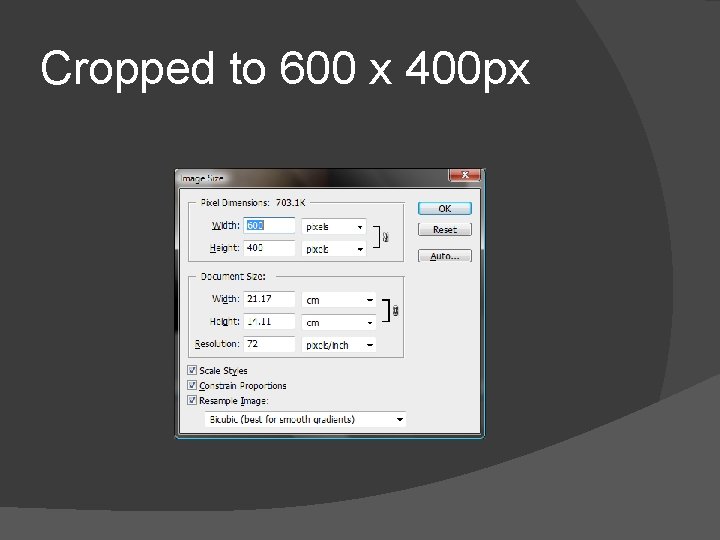Select the Pixel Dimensions Height field
The width and height of the screenshot is (720, 540).
pos(269,248)
